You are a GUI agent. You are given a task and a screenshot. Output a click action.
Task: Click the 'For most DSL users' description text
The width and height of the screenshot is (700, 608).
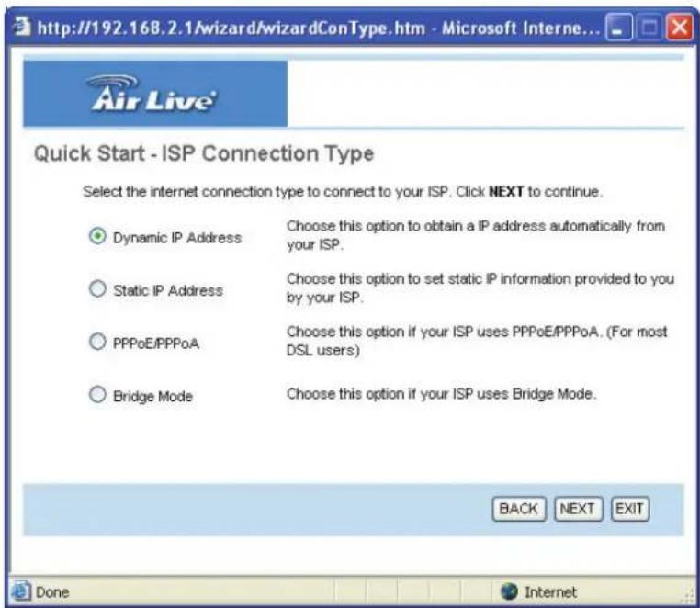tap(477, 341)
